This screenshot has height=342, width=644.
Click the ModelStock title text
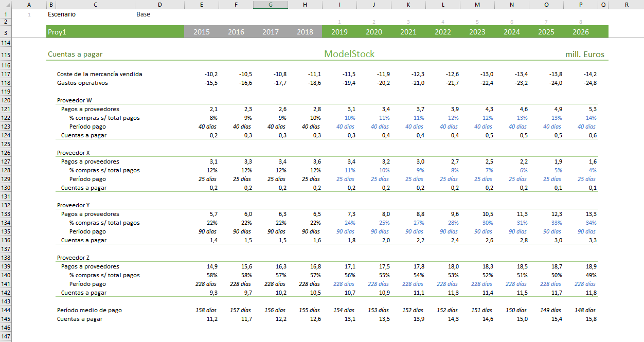[x=349, y=54]
